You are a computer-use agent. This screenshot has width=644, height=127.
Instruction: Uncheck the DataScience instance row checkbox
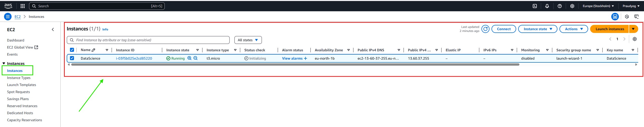(x=72, y=58)
